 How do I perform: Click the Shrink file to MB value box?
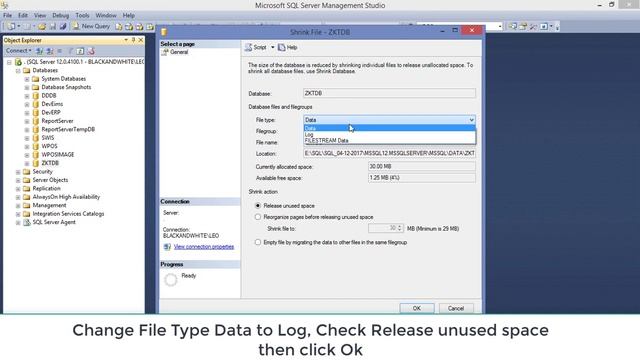(383, 228)
